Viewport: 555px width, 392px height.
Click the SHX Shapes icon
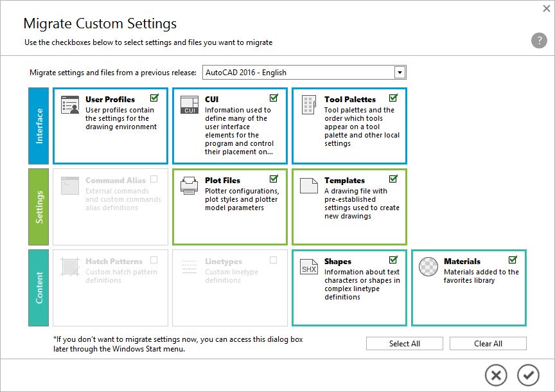[x=308, y=266]
